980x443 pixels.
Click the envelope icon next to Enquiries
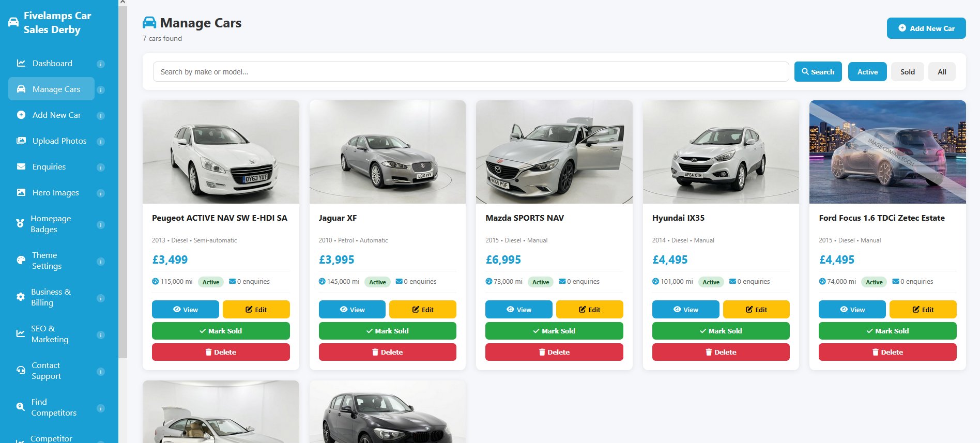[21, 166]
